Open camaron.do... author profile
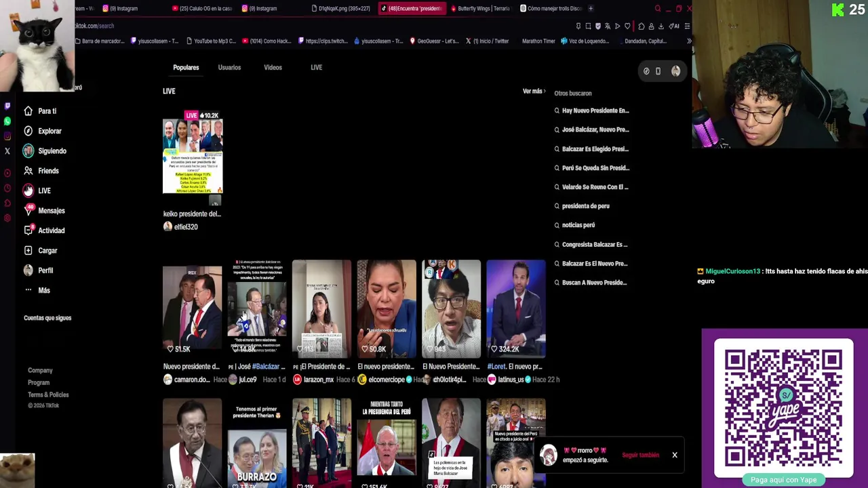Viewport: 868px width, 488px height. [187, 380]
